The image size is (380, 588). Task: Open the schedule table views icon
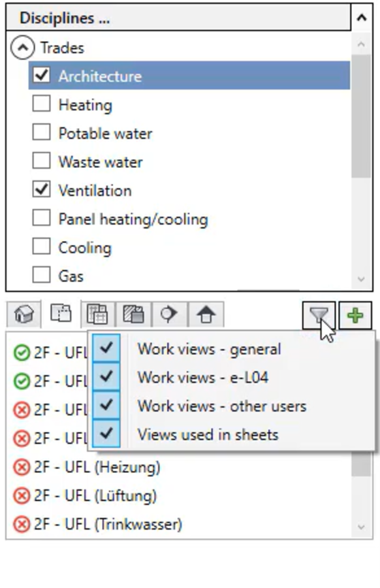pos(97,314)
